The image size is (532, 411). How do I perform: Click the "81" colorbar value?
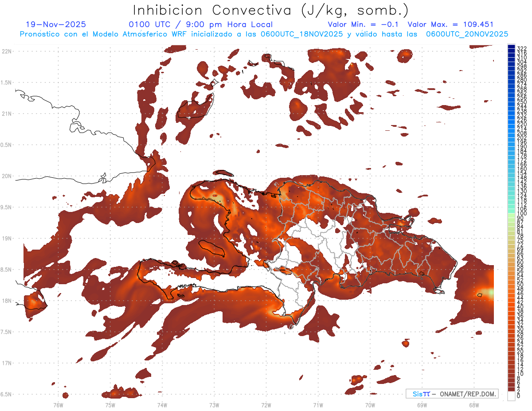(x=520, y=231)
